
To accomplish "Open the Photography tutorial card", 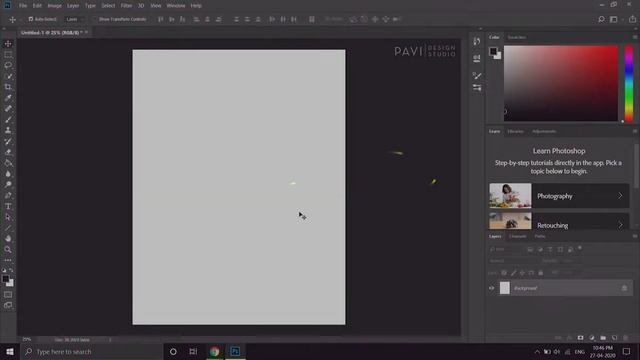I will tap(559, 196).
